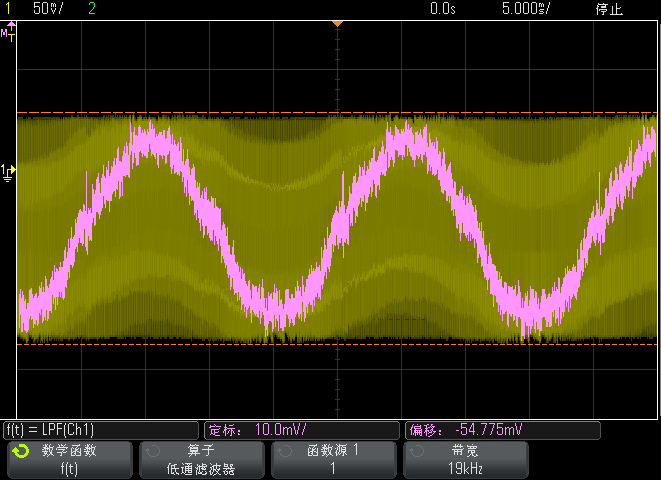Click the f(t) = LPF(Ch1) formula field
This screenshot has width=661, height=480.
(x=100, y=430)
